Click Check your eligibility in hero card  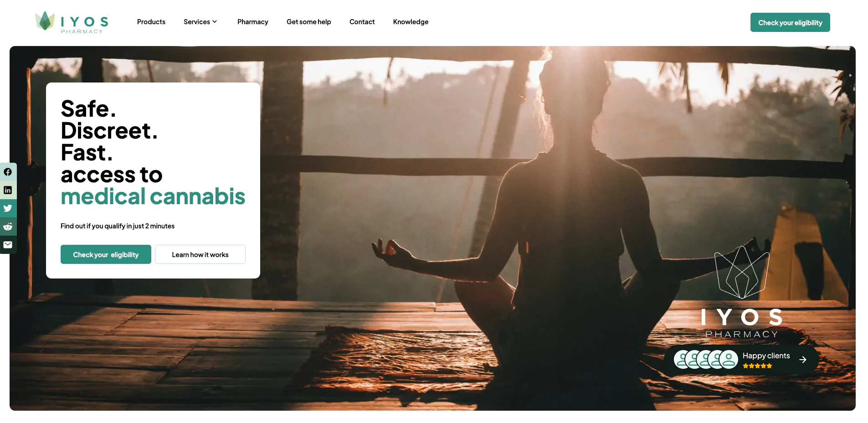point(106,254)
